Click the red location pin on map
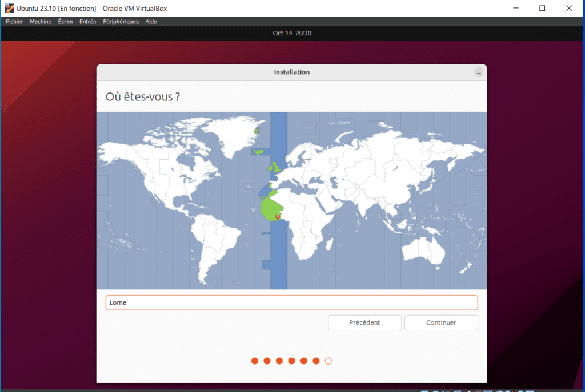This screenshot has width=585, height=392. tap(278, 216)
